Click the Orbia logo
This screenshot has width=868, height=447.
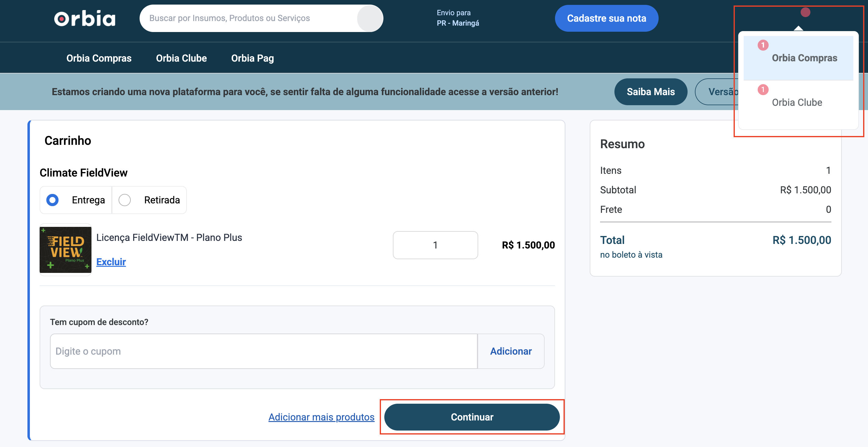[x=85, y=18]
